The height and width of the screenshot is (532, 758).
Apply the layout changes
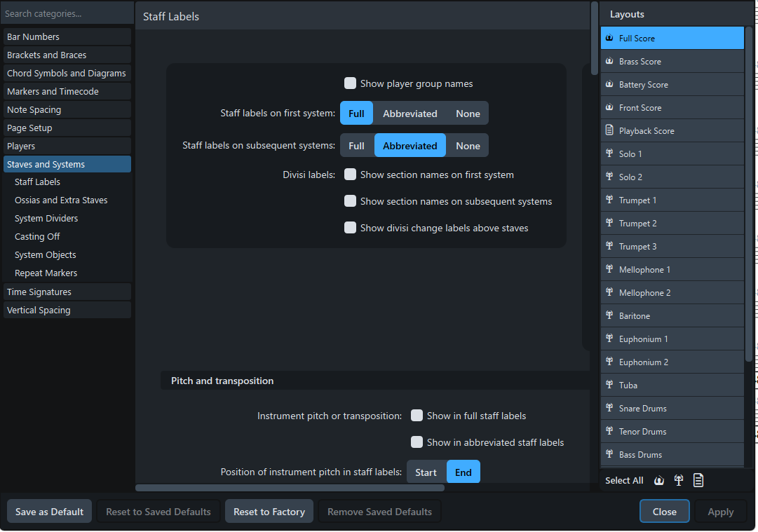tap(720, 511)
